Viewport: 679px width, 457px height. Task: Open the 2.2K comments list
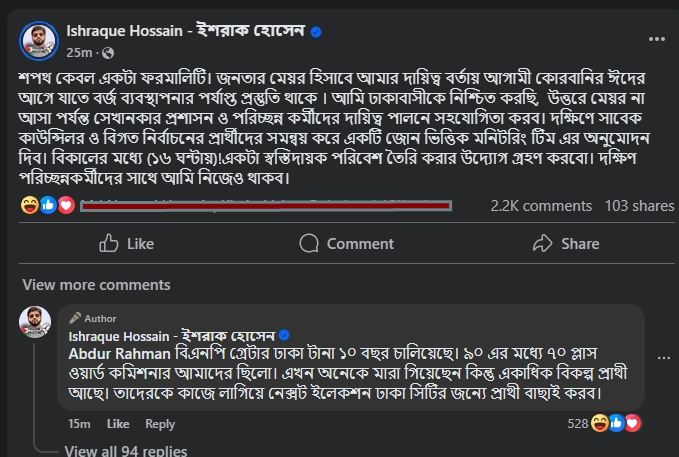[541, 206]
